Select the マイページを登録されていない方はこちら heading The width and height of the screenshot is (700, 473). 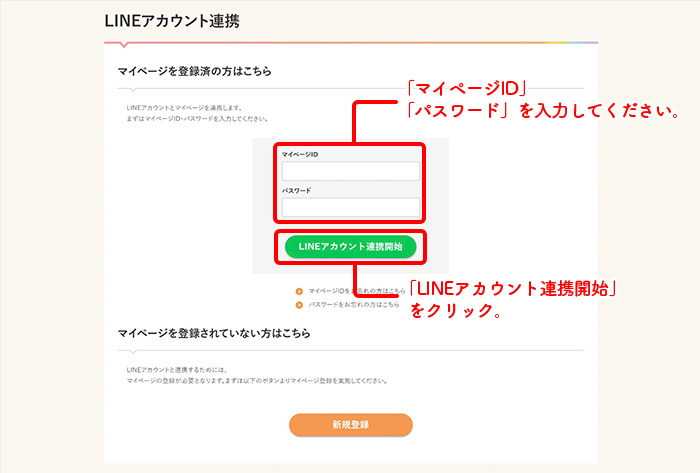[214, 333]
